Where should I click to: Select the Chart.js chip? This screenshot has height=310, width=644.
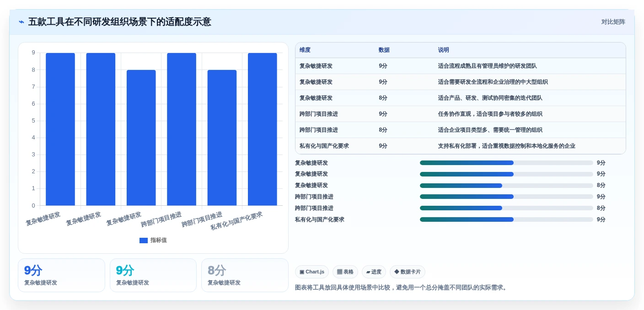(x=312, y=272)
